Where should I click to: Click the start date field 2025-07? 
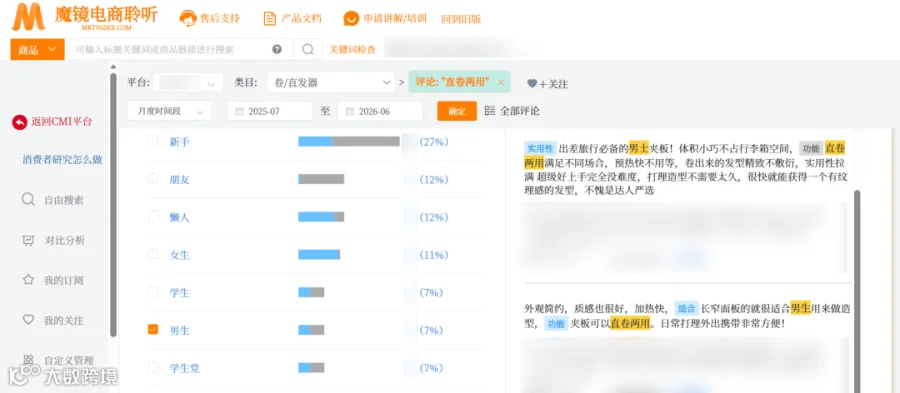point(270,111)
